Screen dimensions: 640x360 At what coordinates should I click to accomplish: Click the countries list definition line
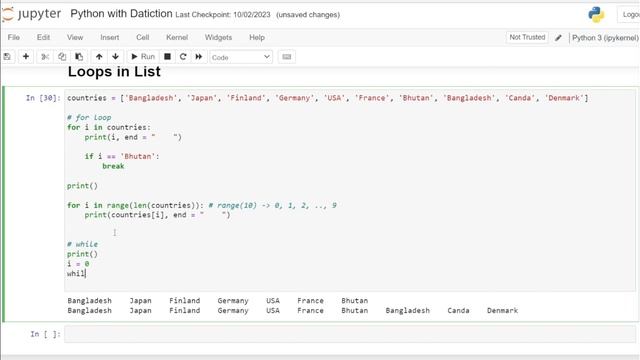(328, 98)
